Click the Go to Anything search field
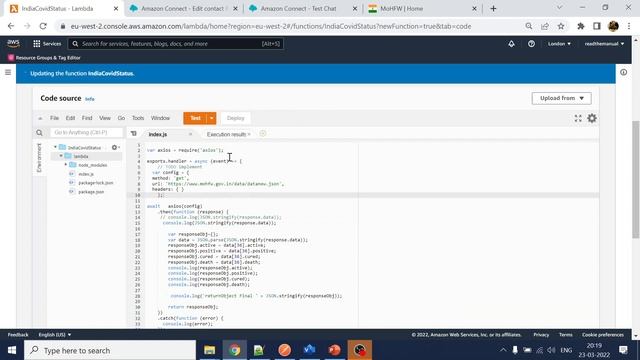Viewport: 640px width, 360px height. pos(86,133)
